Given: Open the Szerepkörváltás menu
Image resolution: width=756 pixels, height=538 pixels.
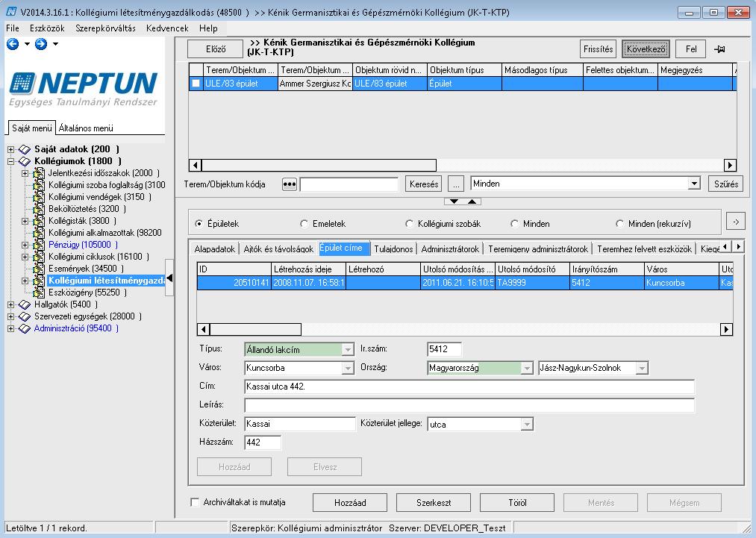Looking at the screenshot, I should 105,28.
